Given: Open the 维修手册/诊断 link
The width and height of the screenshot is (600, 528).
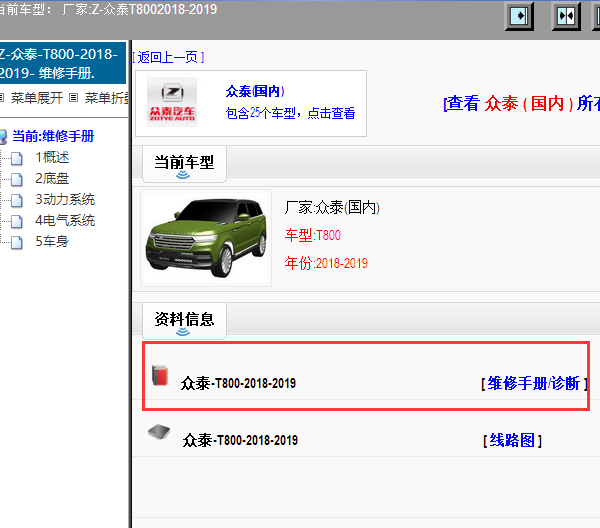Looking at the screenshot, I should [534, 383].
